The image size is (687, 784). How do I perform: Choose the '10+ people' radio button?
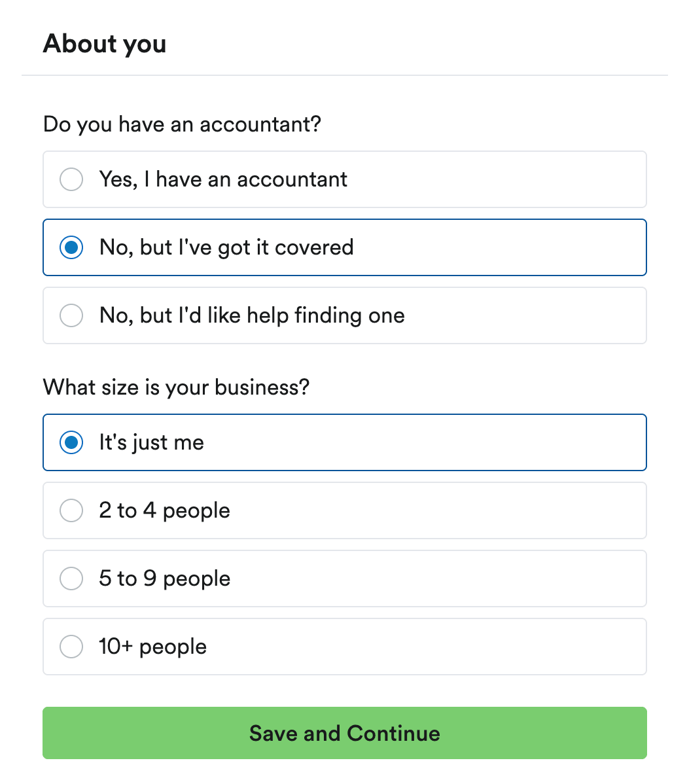(x=71, y=647)
